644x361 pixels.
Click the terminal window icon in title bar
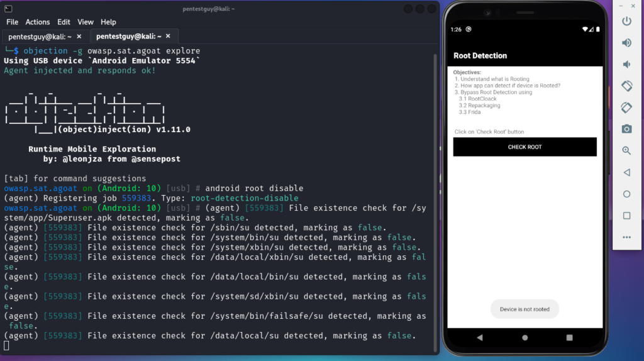pyautogui.click(x=8, y=9)
